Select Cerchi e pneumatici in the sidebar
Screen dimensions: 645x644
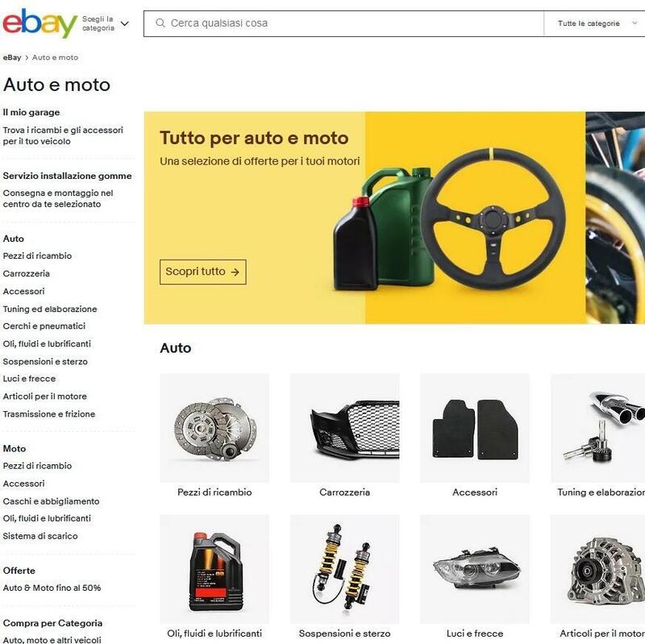[44, 326]
